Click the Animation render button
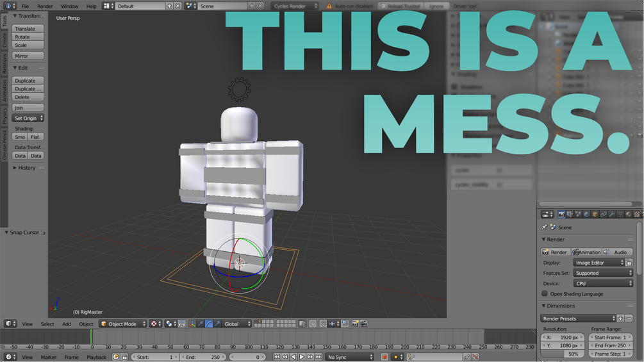 point(586,252)
